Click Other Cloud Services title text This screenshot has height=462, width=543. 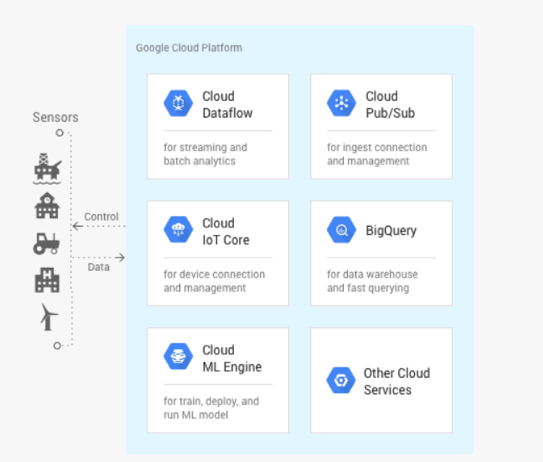[x=397, y=381]
